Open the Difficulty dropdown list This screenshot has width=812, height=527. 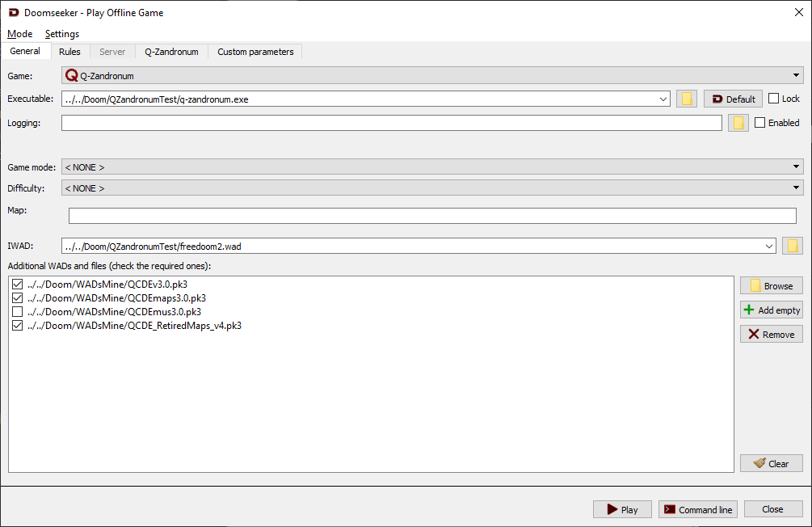click(x=432, y=188)
